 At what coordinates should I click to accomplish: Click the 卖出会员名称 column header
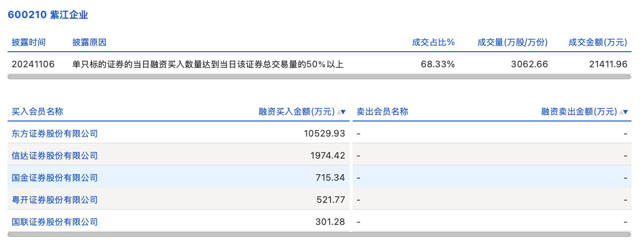[x=382, y=111]
